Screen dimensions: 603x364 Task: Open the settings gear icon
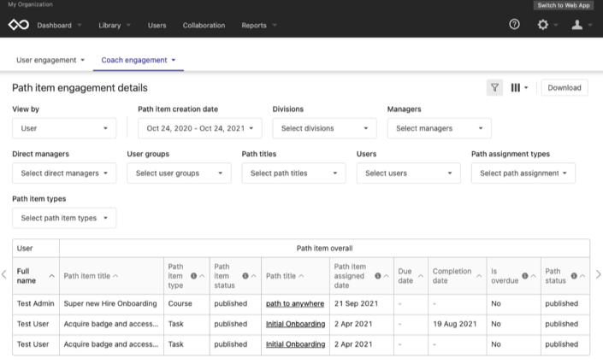tap(542, 25)
